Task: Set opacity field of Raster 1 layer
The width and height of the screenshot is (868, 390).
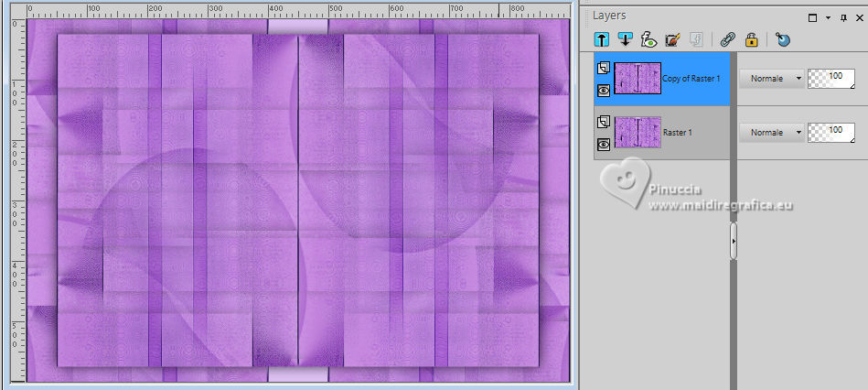Action: [x=830, y=133]
